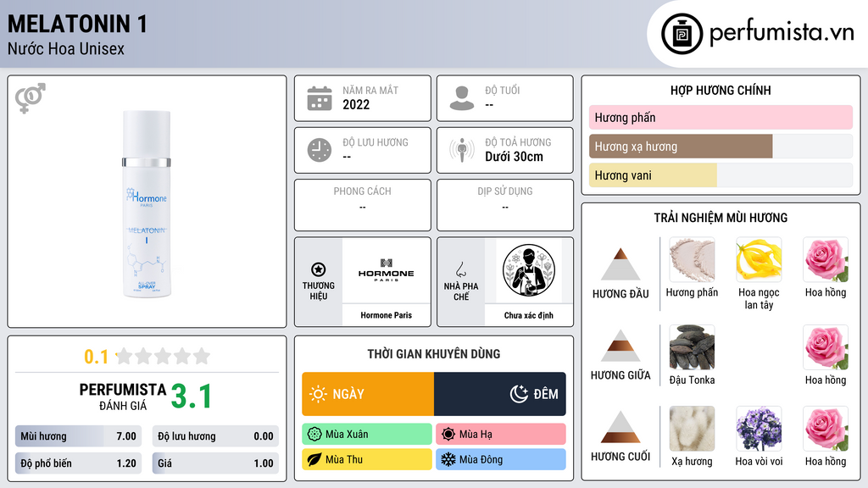Click the flower icon next to Mùa Xuân
Screen dimensions: 868x488
coord(314,435)
